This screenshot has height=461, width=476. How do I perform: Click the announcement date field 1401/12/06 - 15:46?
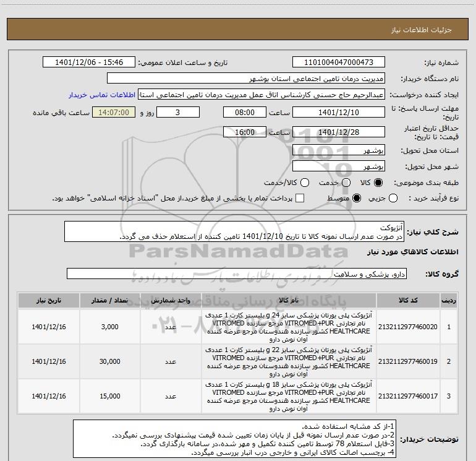(89, 62)
